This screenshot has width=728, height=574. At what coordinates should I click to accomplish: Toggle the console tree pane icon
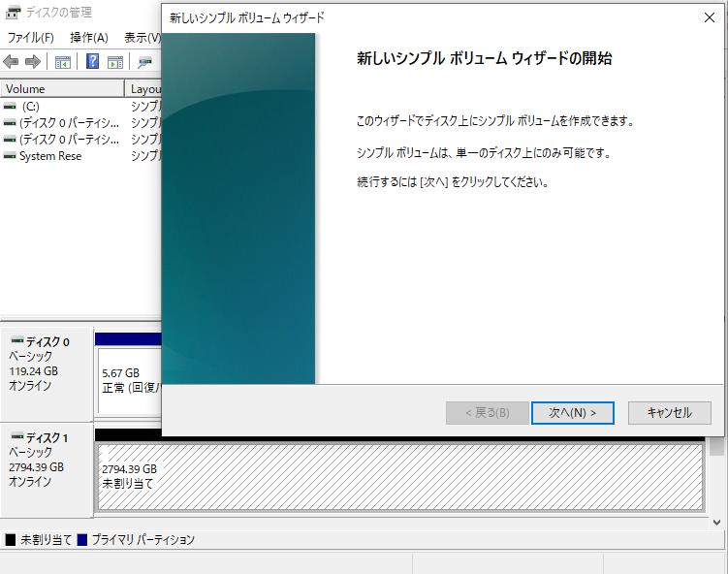click(63, 62)
